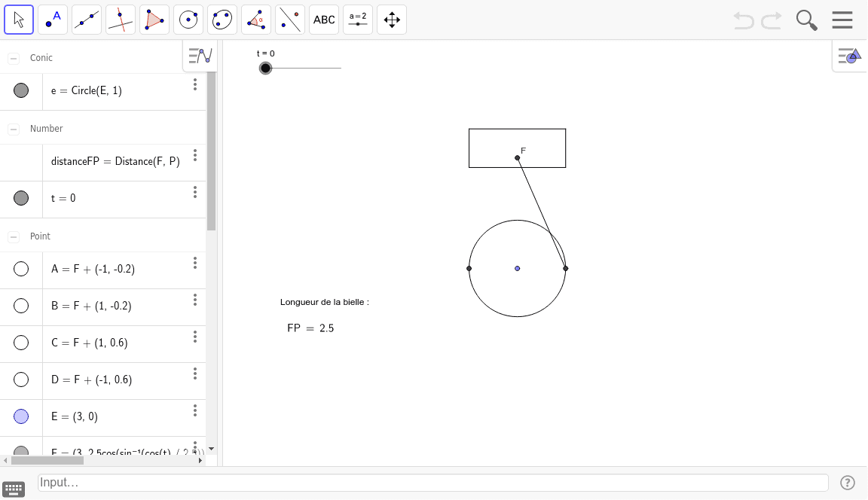Image resolution: width=868 pixels, height=500 pixels.
Task: Select the Angle tool
Action: (255, 20)
